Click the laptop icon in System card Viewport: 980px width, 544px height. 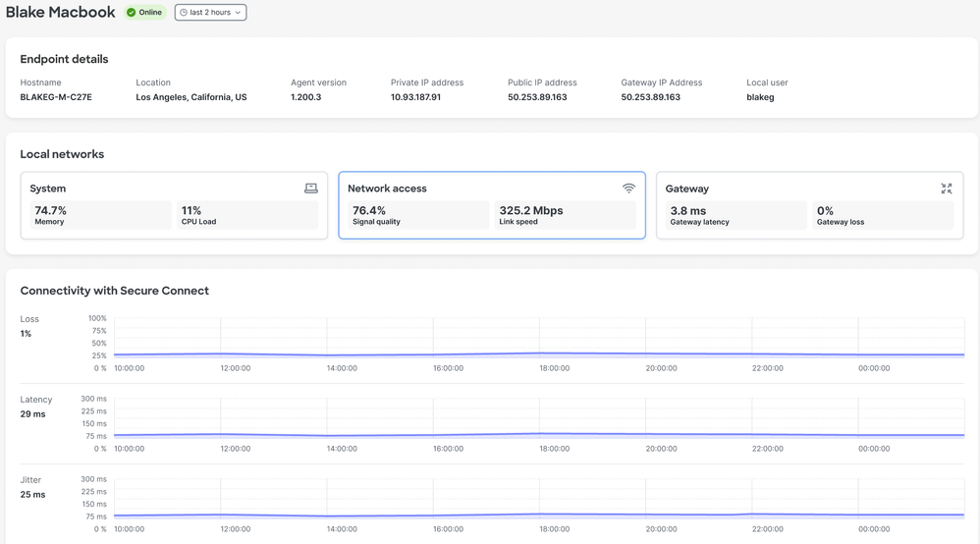pyautogui.click(x=310, y=189)
